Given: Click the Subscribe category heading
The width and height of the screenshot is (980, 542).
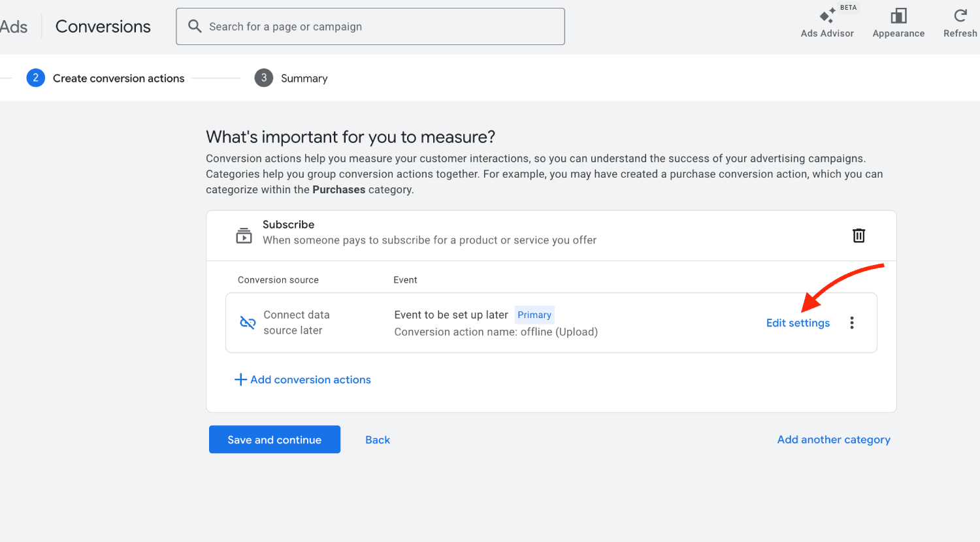Looking at the screenshot, I should pyautogui.click(x=288, y=224).
